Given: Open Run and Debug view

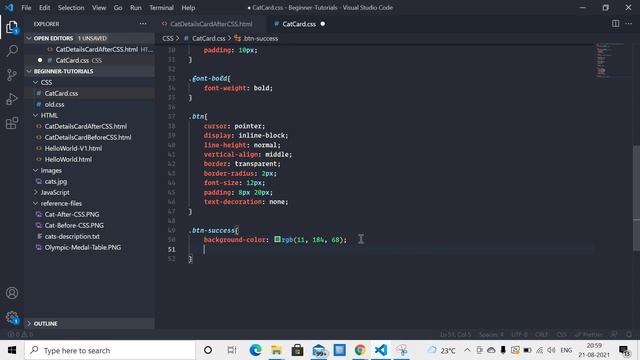Looking at the screenshot, I should click(12, 99).
